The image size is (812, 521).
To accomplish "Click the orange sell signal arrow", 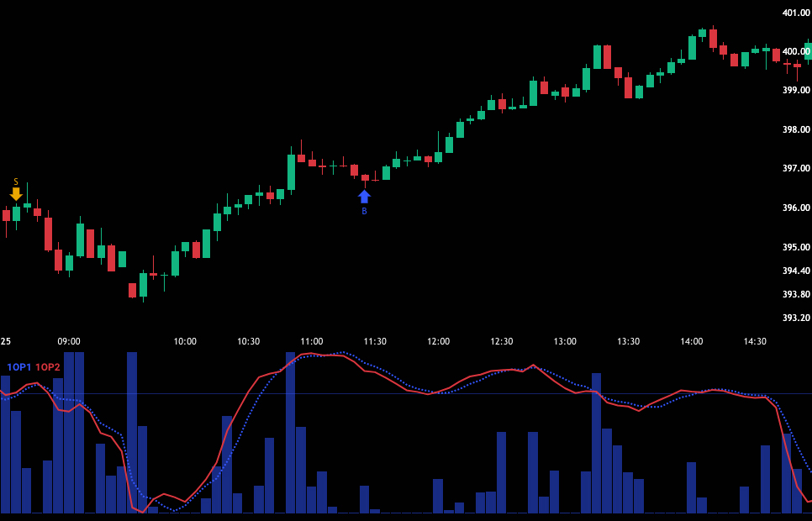I will pos(16,194).
